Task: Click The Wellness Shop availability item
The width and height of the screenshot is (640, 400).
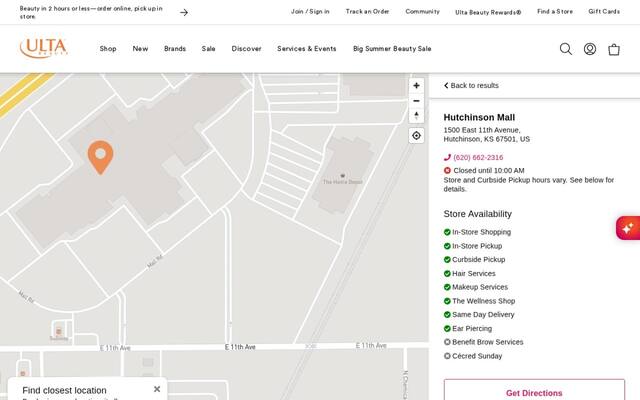Action: tap(479, 301)
